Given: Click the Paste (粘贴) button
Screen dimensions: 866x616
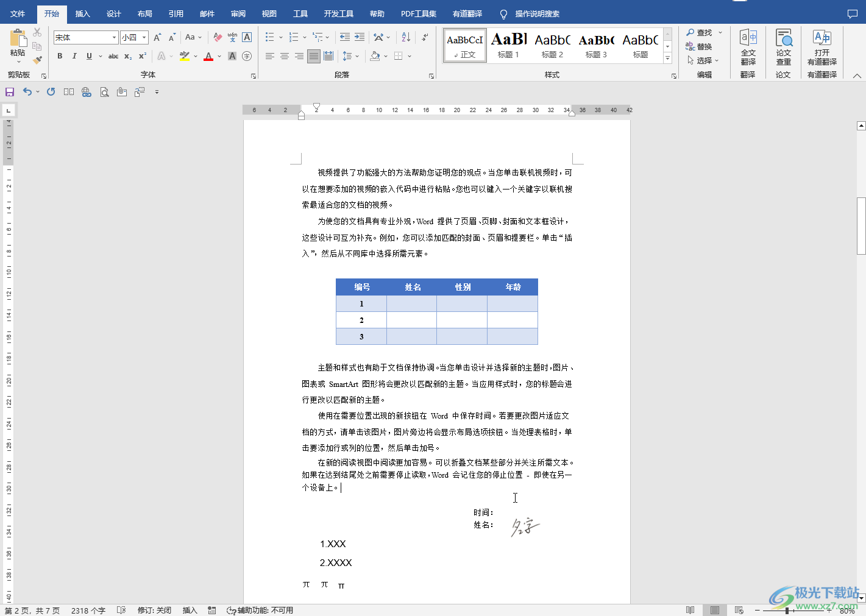Looking at the screenshot, I should 18,45.
